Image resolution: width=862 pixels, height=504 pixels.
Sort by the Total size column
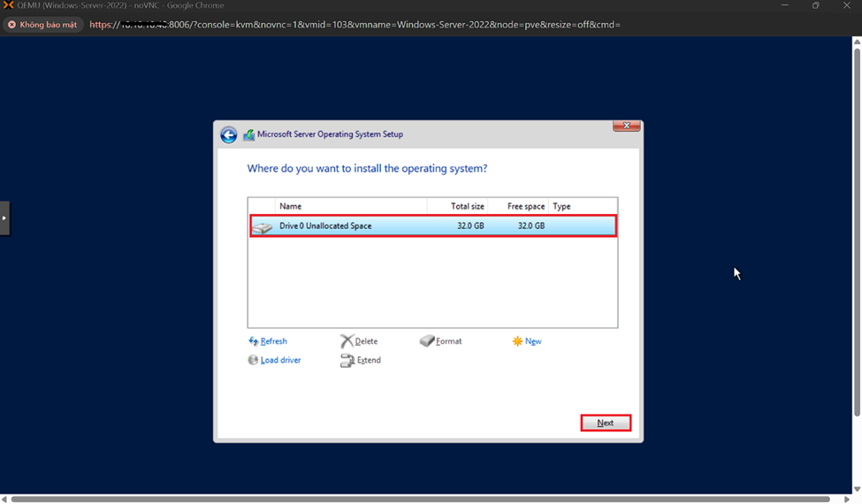point(457,206)
